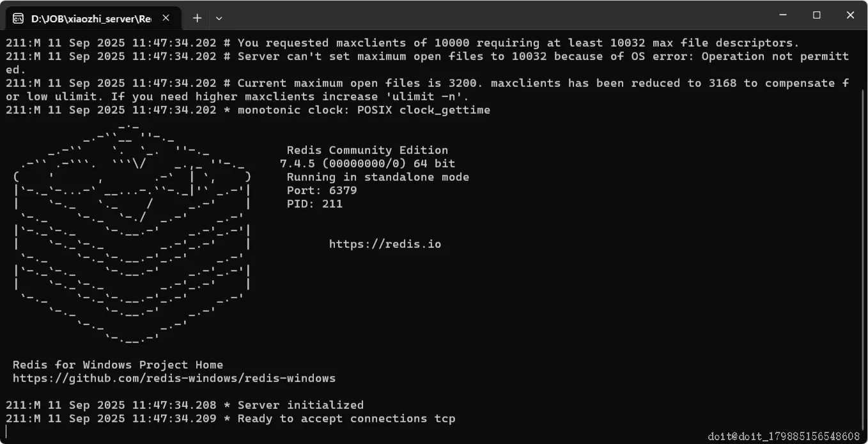Image resolution: width=868 pixels, height=444 pixels.
Task: Minimize the terminal window
Action: (x=783, y=15)
